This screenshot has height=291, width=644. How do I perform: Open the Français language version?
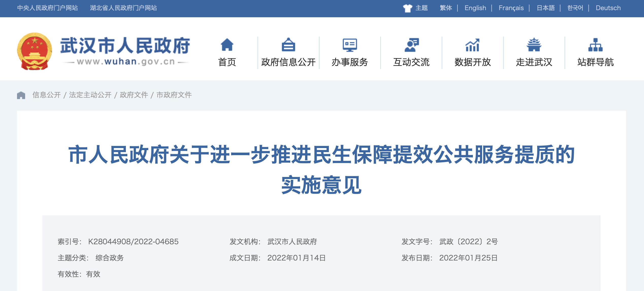point(511,8)
